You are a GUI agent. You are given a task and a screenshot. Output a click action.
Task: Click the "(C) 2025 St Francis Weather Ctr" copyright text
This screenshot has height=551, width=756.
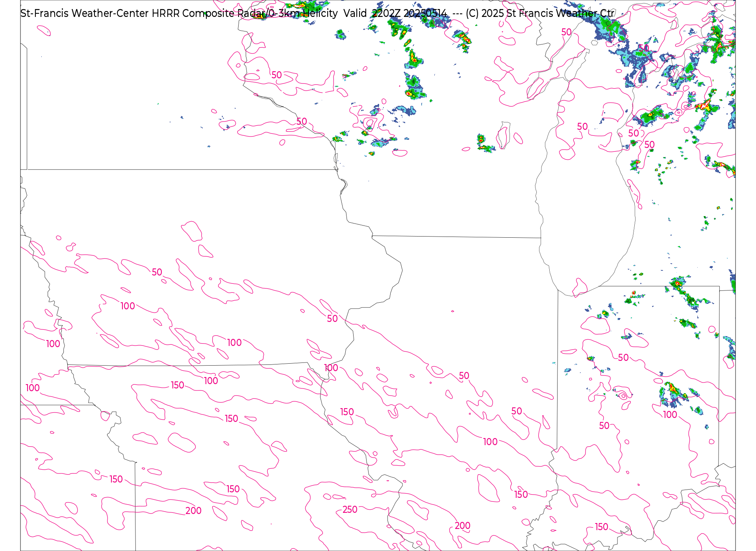pyautogui.click(x=540, y=13)
